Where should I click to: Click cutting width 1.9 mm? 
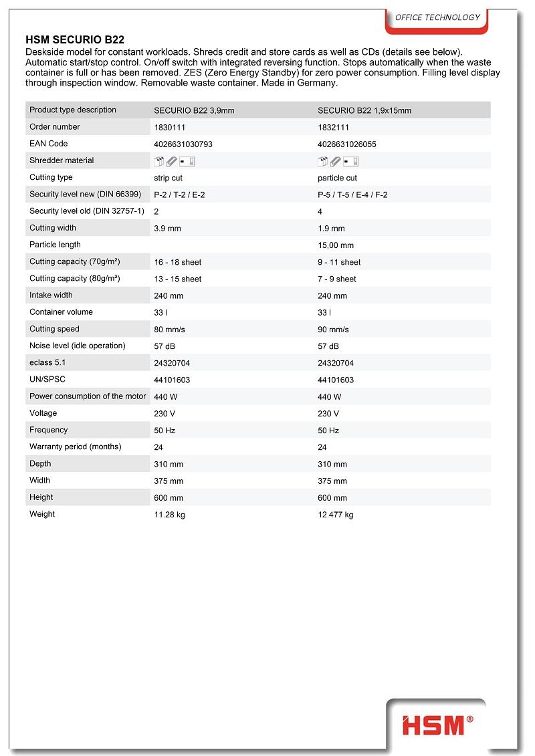click(x=332, y=229)
